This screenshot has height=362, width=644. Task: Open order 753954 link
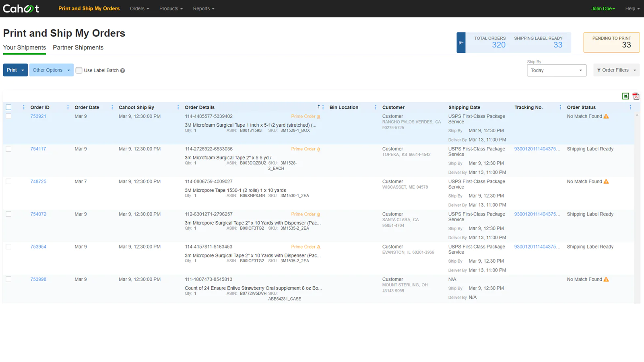[x=38, y=247]
